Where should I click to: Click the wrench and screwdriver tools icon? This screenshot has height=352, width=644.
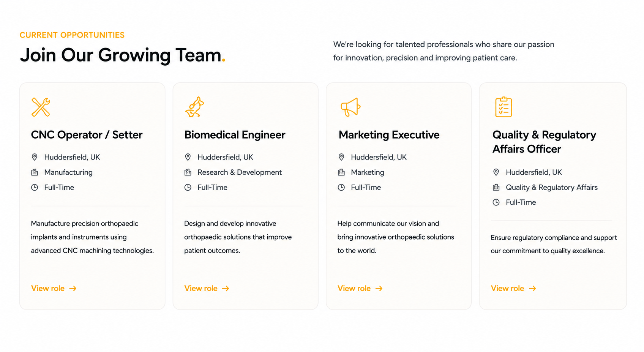(41, 107)
